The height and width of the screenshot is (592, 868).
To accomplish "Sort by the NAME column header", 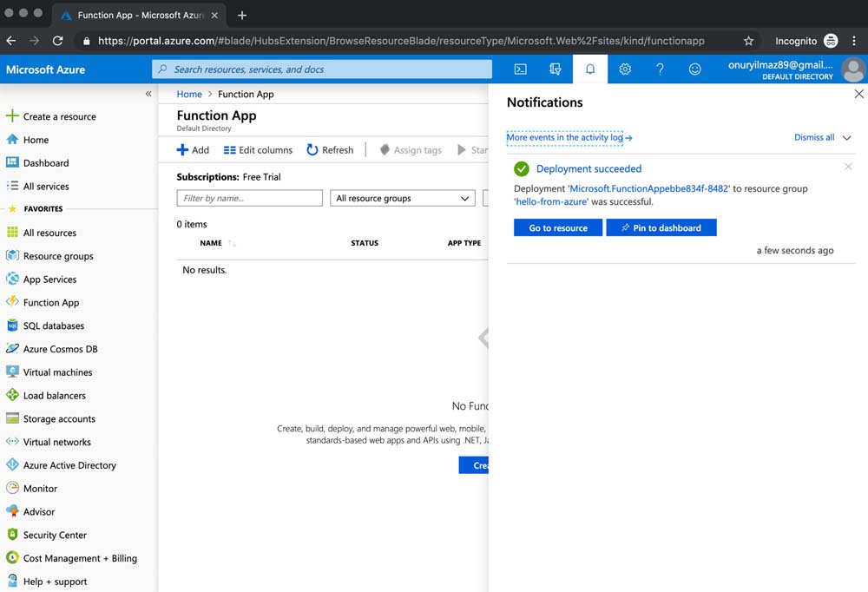I will (211, 243).
